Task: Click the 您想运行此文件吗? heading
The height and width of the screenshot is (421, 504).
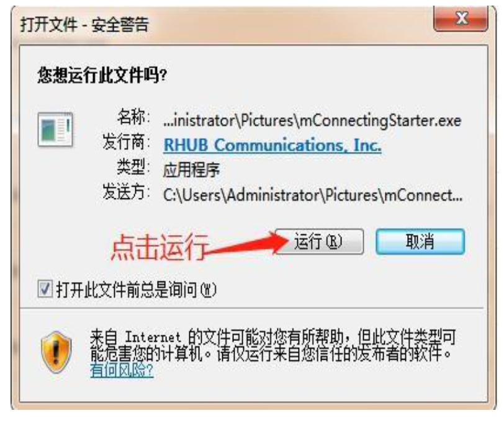Action: (102, 76)
